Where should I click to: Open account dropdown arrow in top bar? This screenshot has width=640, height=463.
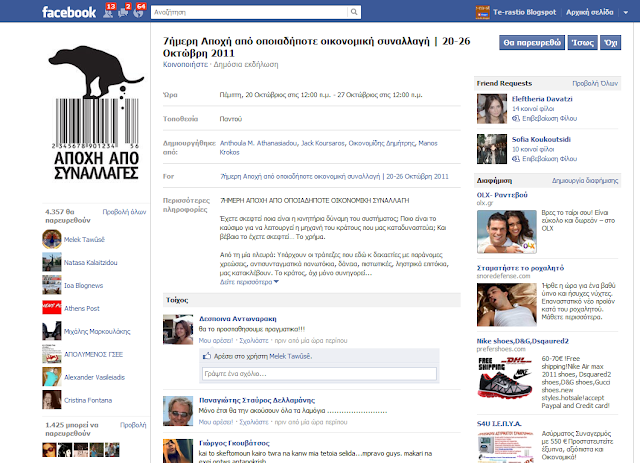[x=626, y=13]
